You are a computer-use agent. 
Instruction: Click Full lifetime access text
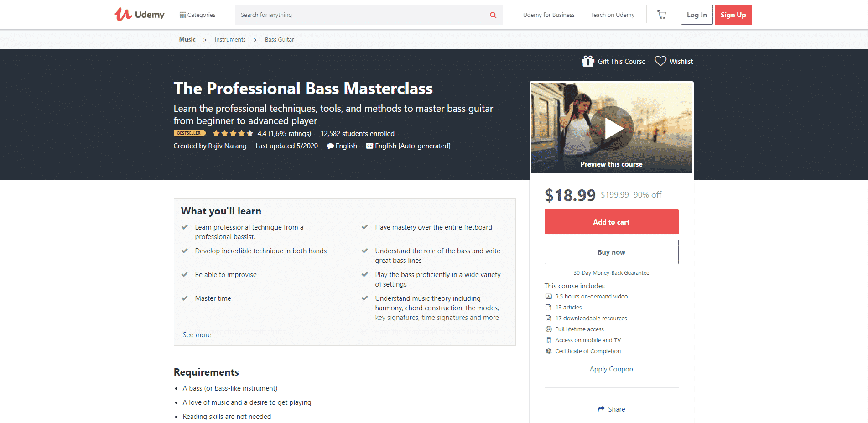pos(579,329)
